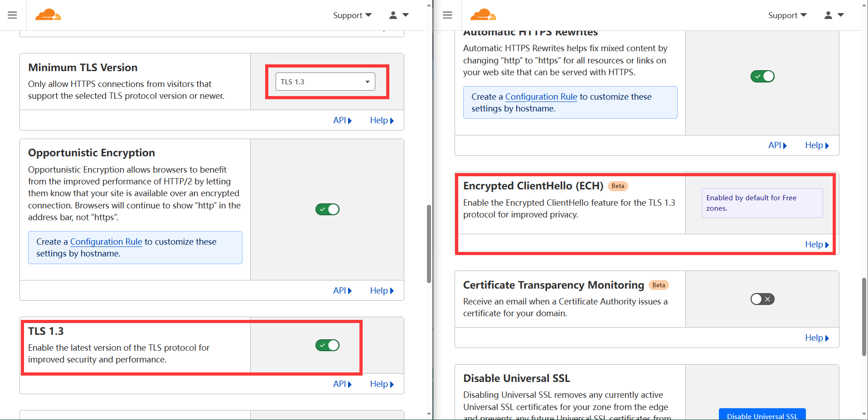Click the Cloudflare logo in the right pane

pos(483,14)
